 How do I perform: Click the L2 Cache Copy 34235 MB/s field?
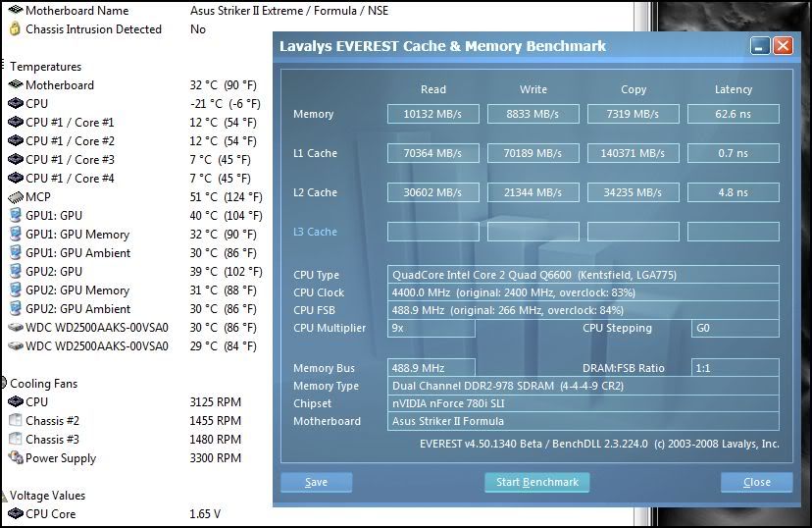633,192
